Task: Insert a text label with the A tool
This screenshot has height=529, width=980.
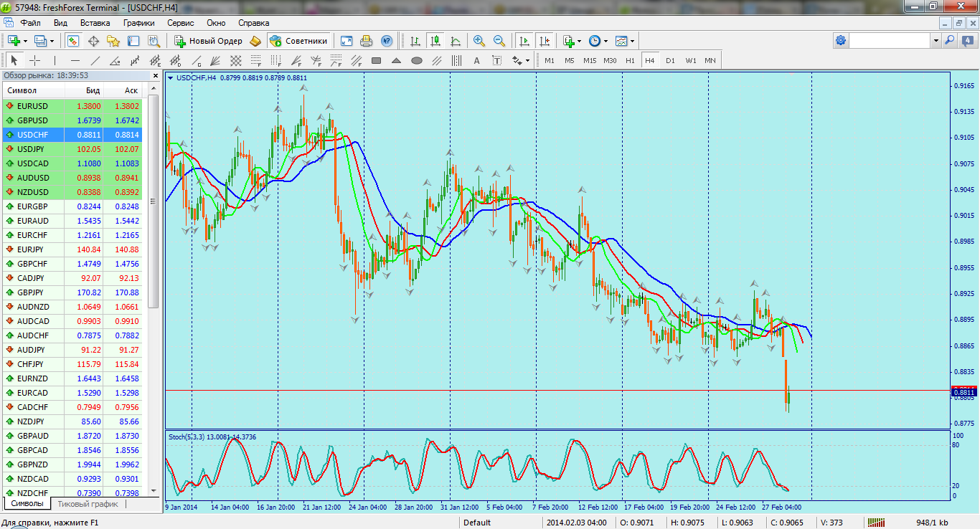Action: (476, 61)
